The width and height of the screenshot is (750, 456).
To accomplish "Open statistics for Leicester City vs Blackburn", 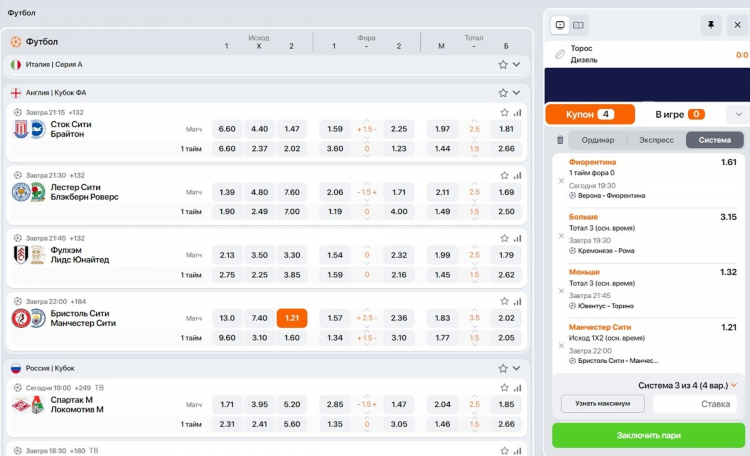I will 518,176.
